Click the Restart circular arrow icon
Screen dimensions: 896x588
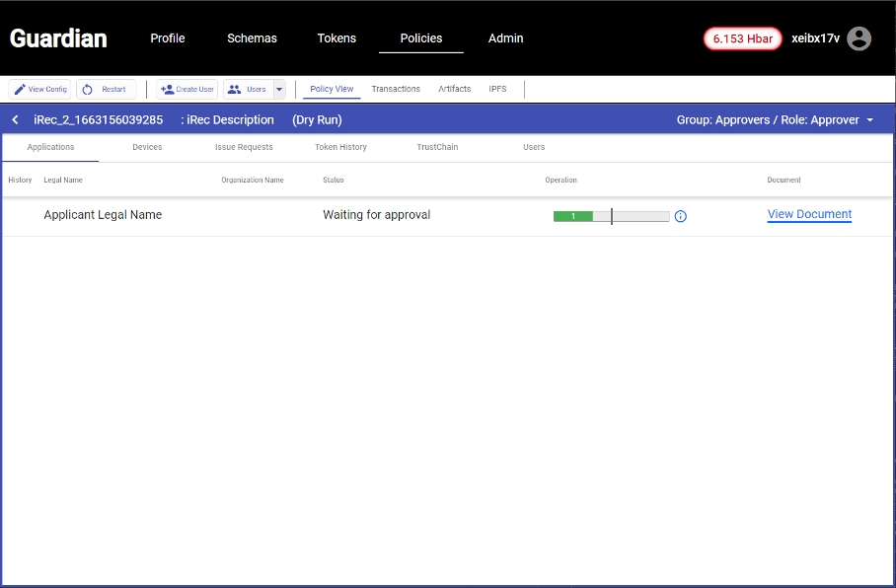pos(88,90)
